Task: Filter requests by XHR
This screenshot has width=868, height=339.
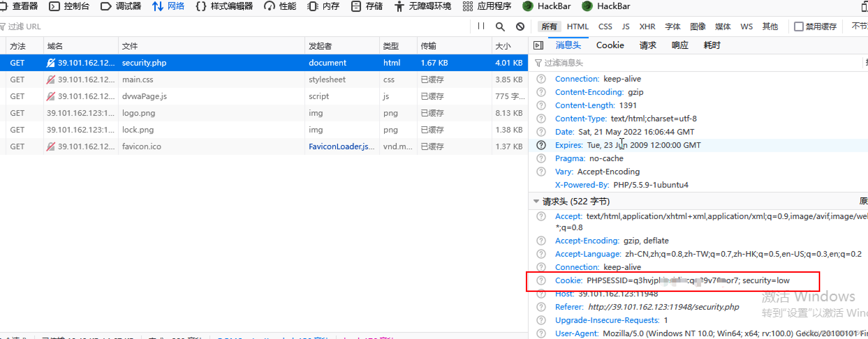Action: [x=647, y=27]
